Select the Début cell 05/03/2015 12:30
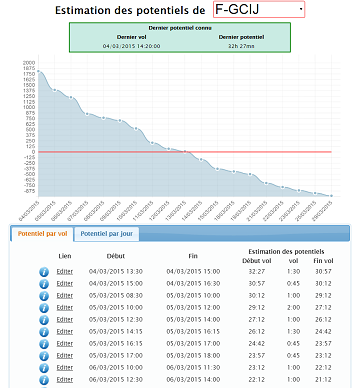Screen dimensions: 360x388 [x=116, y=320]
